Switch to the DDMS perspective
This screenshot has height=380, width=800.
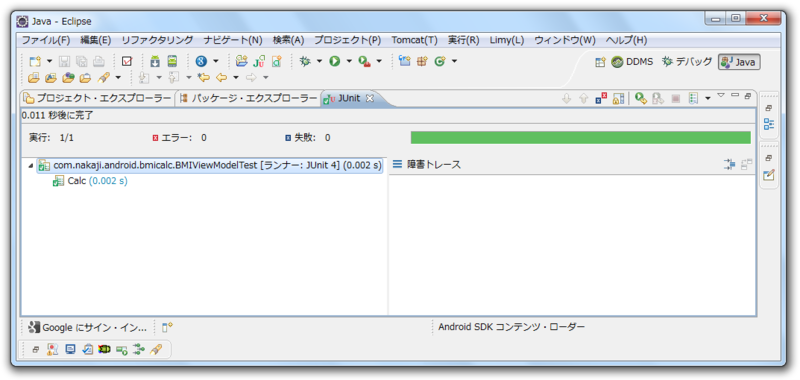click(632, 62)
